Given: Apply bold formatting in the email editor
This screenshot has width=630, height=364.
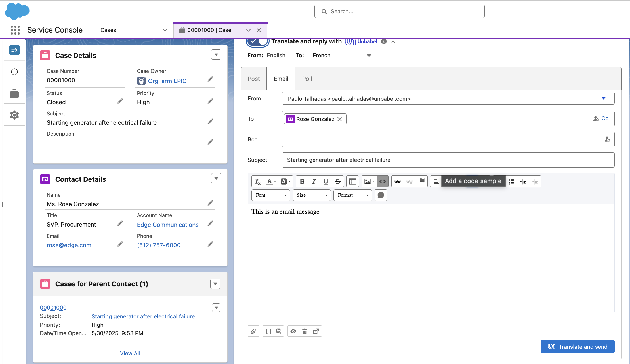Looking at the screenshot, I should pyautogui.click(x=302, y=181).
